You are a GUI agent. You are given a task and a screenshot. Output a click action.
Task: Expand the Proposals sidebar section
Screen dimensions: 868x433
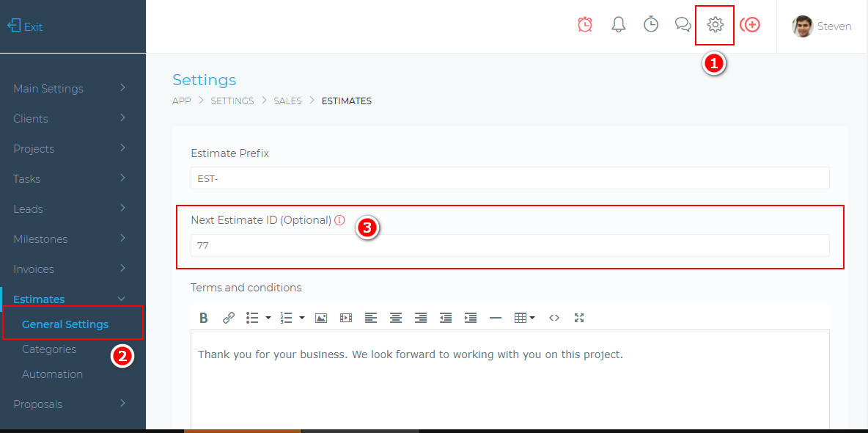(x=39, y=404)
